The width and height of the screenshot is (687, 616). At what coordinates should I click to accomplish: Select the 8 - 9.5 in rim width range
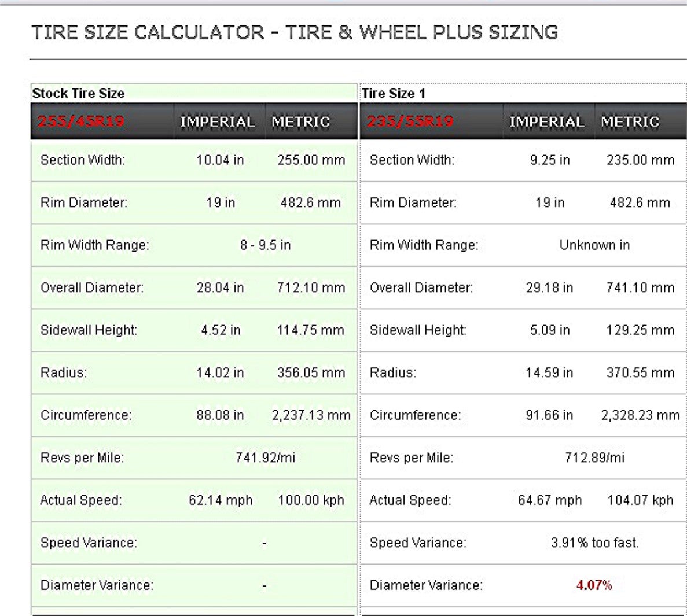click(265, 245)
